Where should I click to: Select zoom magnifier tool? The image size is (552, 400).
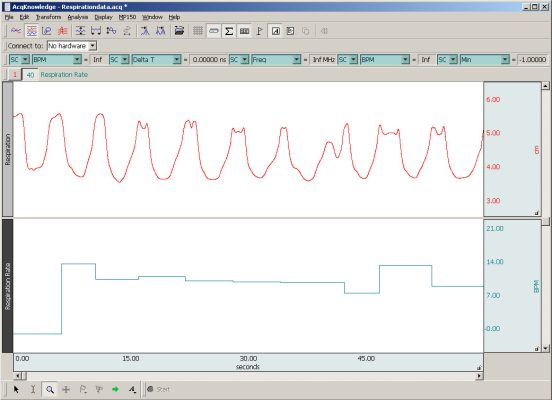point(50,389)
